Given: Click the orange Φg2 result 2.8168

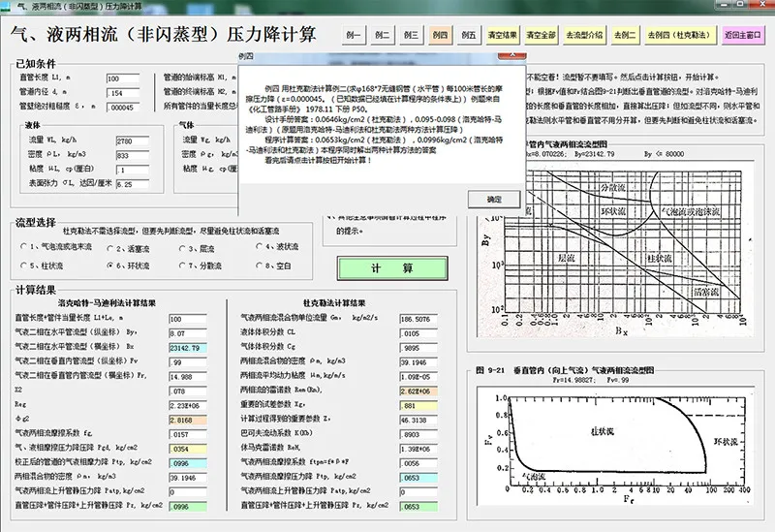Looking at the screenshot, I should pyautogui.click(x=188, y=421).
